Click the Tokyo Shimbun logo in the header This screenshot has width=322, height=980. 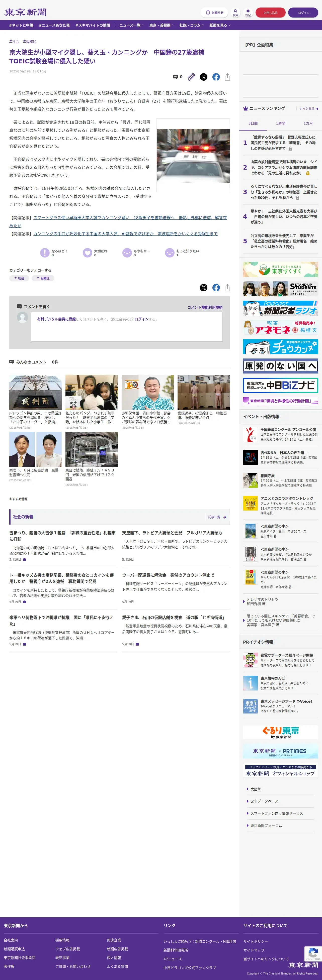[26, 12]
